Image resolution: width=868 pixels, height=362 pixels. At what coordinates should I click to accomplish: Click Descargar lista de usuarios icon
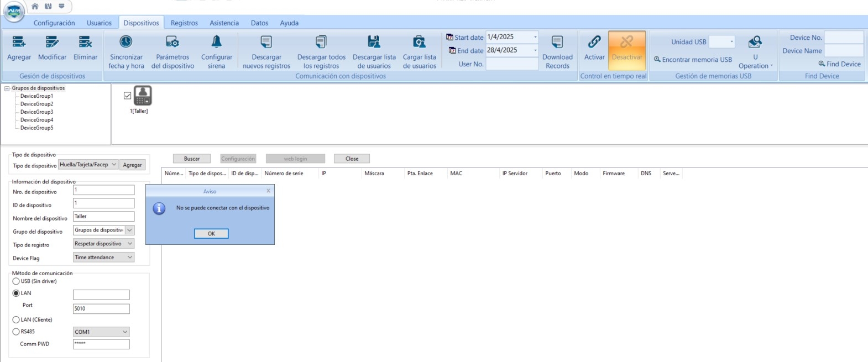374,41
